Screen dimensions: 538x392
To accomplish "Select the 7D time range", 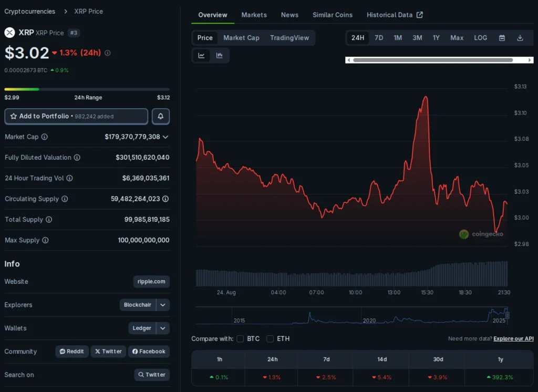I will click(379, 38).
